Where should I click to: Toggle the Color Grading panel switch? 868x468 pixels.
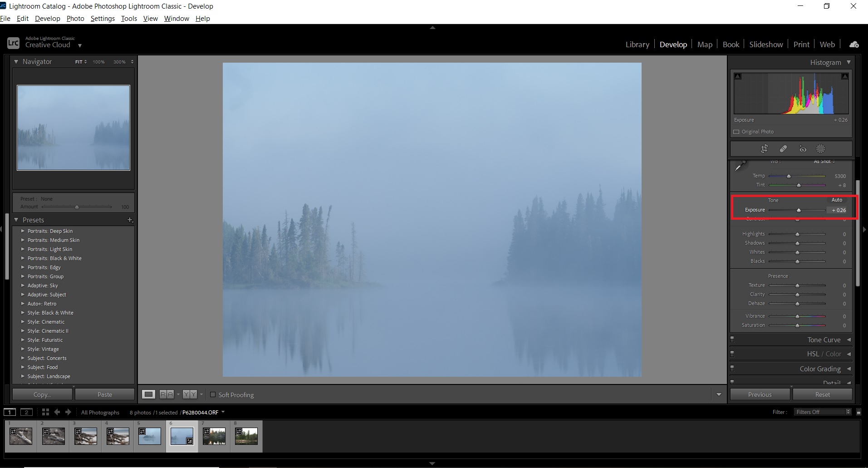[733, 368]
